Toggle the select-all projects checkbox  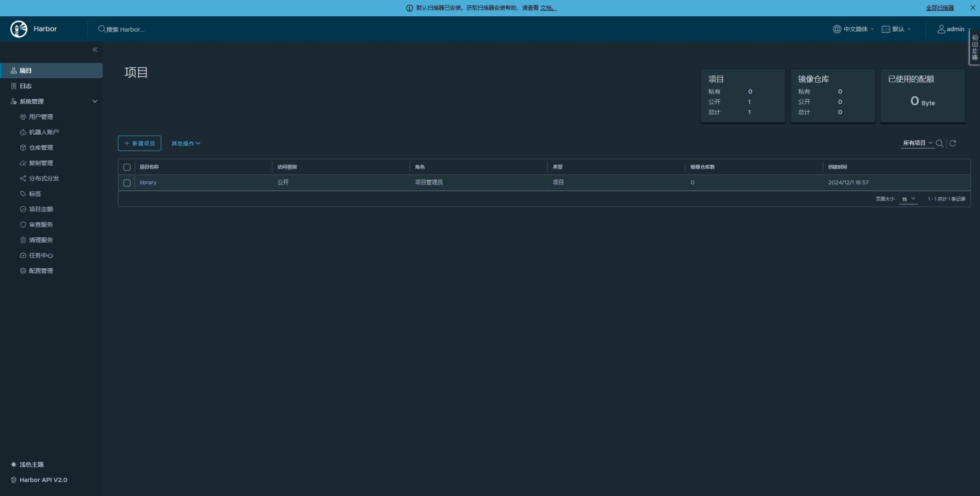click(x=127, y=167)
